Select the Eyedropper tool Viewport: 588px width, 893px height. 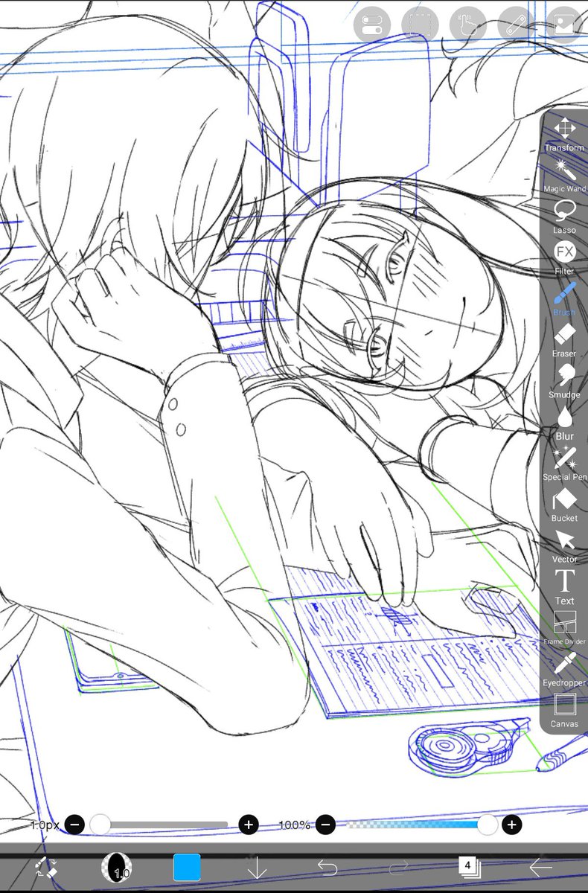coord(564,669)
